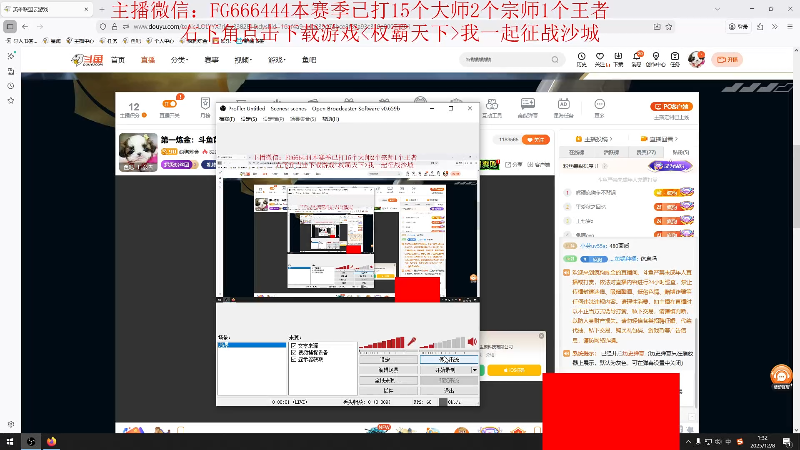The height and width of the screenshot is (450, 800).
Task: Click the OBS edit scene button
Action: click(388, 370)
